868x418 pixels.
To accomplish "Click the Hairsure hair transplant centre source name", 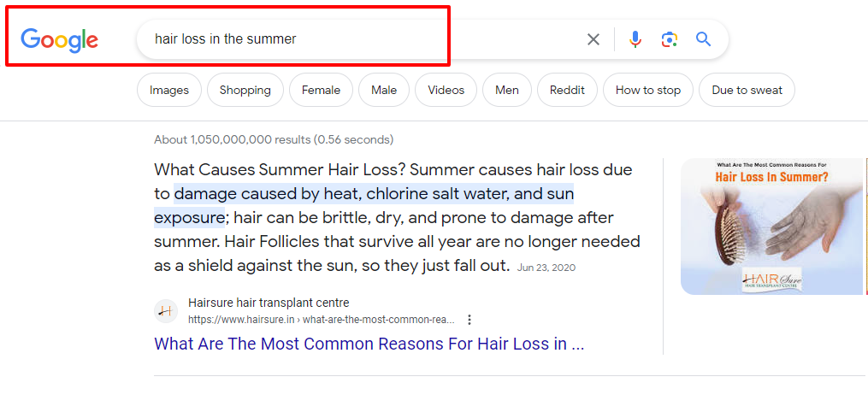I will (269, 303).
